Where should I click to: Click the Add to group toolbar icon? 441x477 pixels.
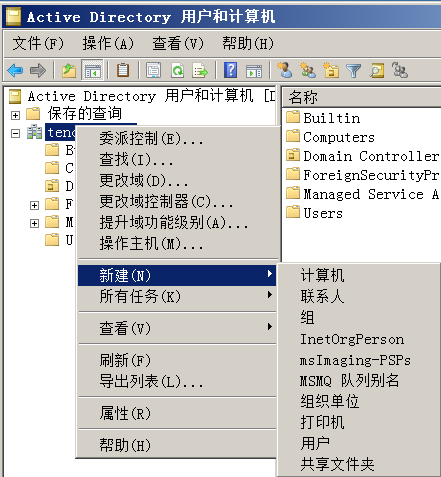coord(400,70)
